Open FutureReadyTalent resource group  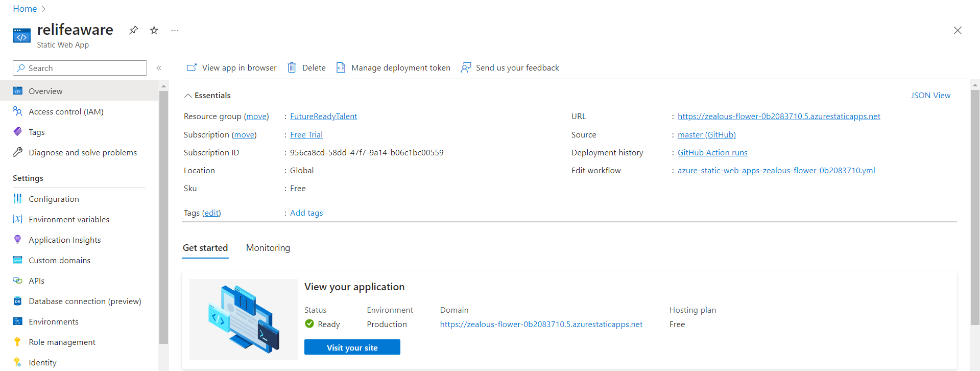point(323,117)
